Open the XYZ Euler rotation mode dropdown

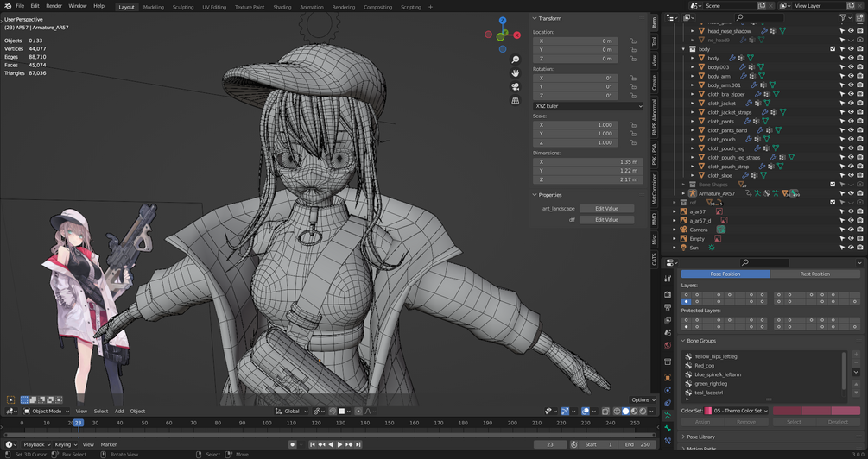[587, 106]
